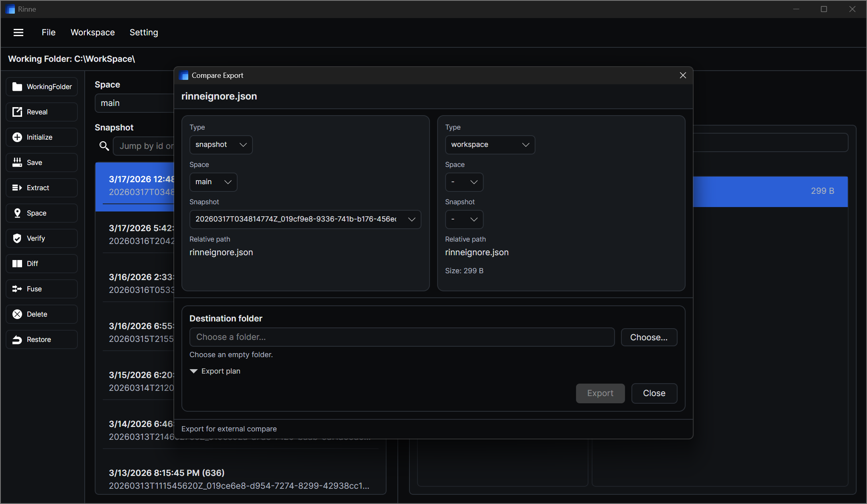Open the hamburger menu

point(18,32)
